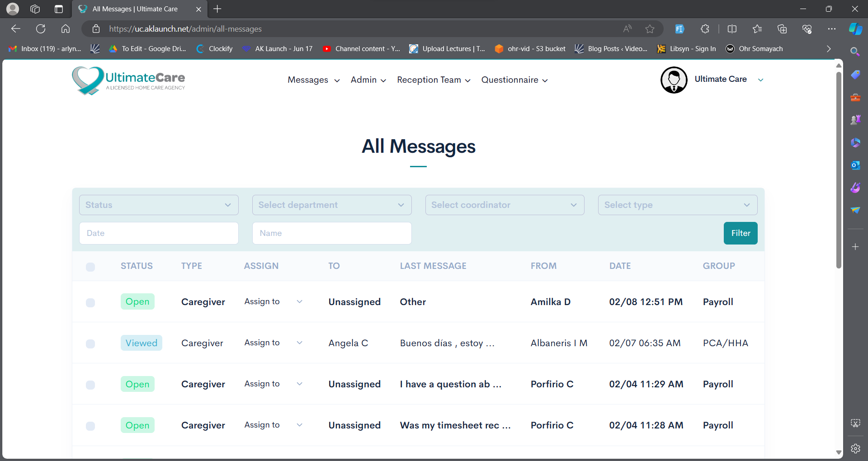Click the Name filter field
Image resolution: width=868 pixels, height=461 pixels.
[x=332, y=233]
